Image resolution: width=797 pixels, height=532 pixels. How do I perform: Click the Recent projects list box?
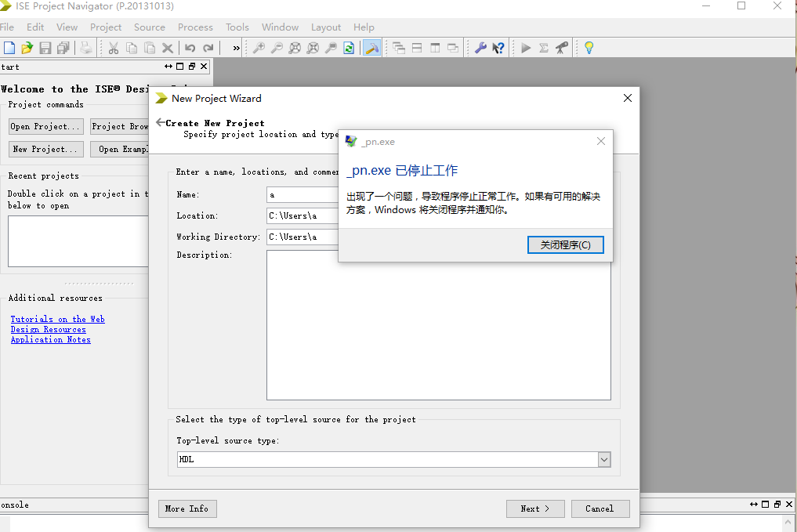pos(78,241)
